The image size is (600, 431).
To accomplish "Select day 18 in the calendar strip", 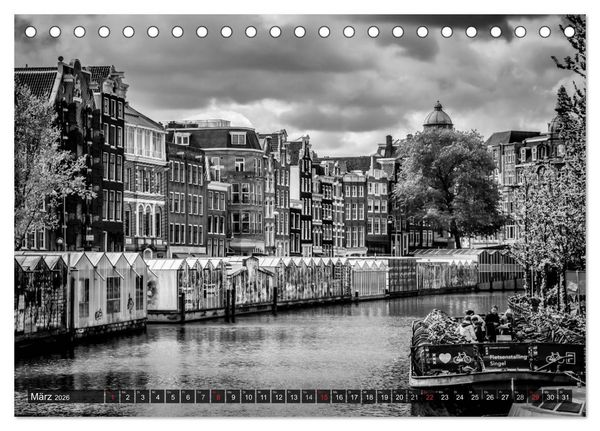I will 369,397.
